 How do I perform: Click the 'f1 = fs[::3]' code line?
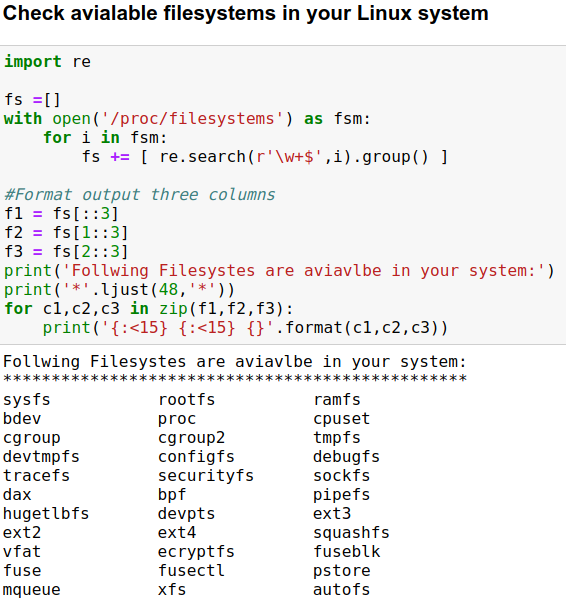[x=61, y=213]
